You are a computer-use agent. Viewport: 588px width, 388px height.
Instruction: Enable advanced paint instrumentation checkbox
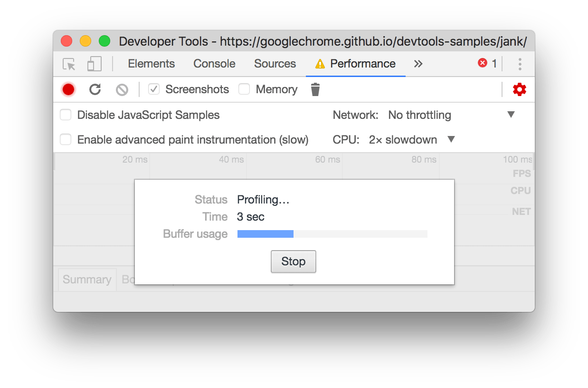(x=66, y=139)
